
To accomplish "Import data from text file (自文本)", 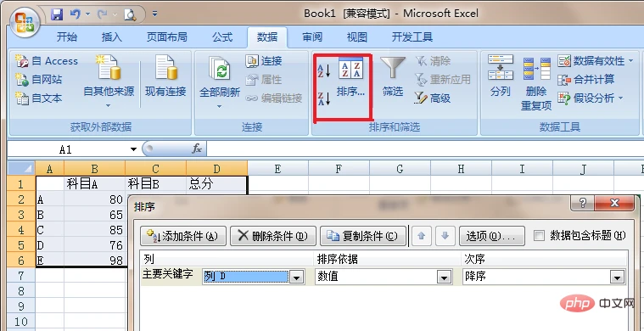I will (39, 98).
